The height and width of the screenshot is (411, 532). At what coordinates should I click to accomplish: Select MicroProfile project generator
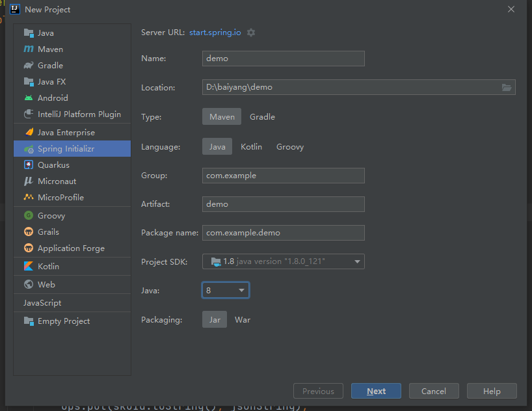pyautogui.click(x=72, y=197)
